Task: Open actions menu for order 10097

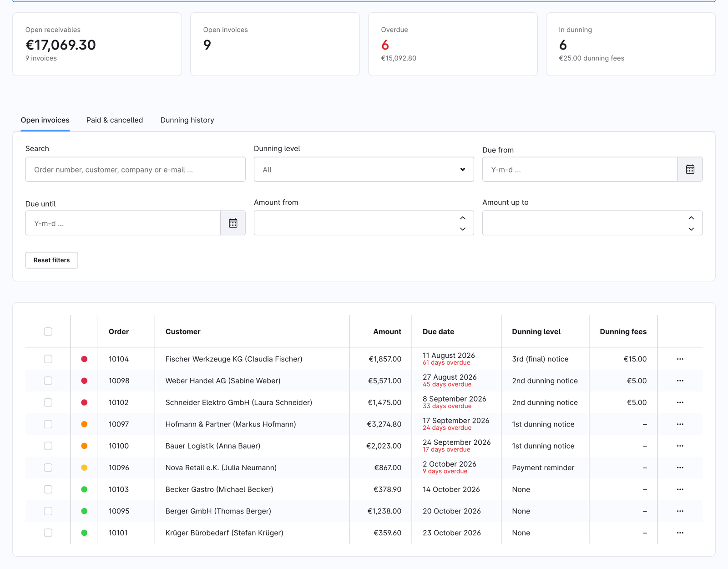Action: click(x=680, y=424)
